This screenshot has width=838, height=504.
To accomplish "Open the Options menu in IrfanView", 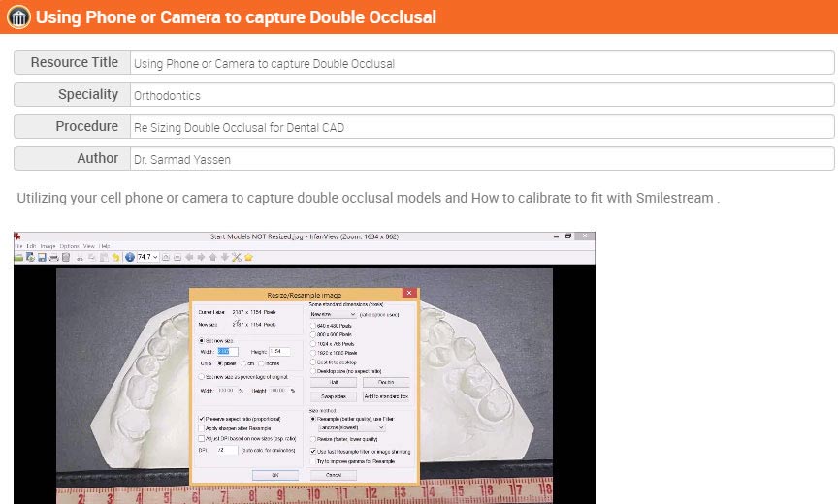I will tap(70, 246).
